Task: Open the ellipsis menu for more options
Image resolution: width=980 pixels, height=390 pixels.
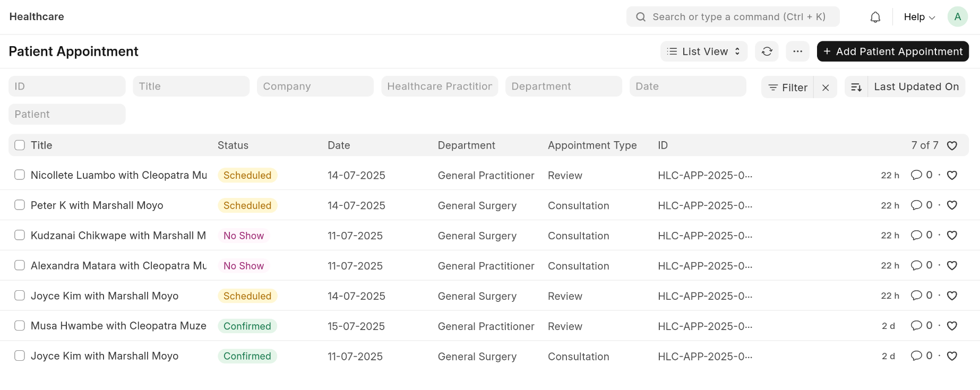Action: pyautogui.click(x=797, y=51)
